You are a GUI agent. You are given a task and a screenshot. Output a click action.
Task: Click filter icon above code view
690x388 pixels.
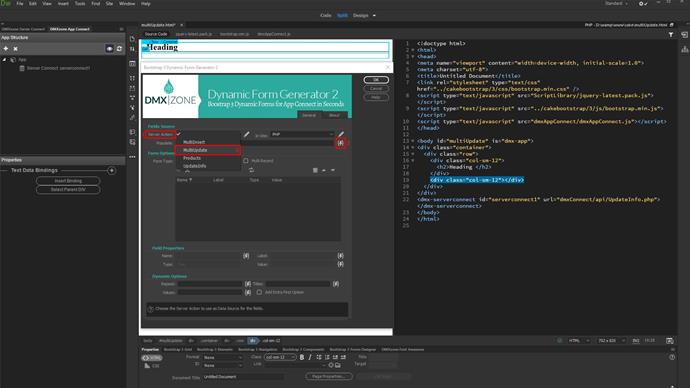click(x=671, y=34)
